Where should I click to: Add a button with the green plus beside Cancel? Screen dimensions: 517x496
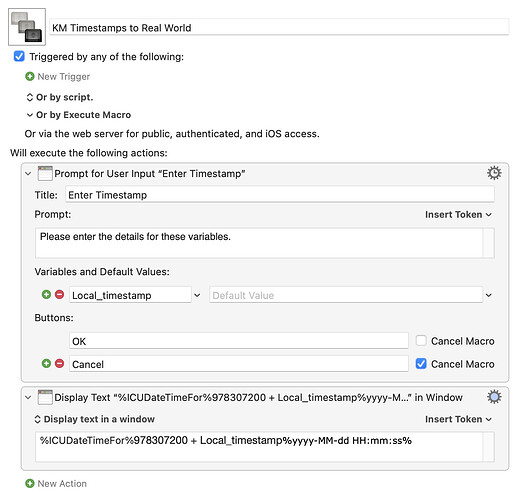point(46,364)
